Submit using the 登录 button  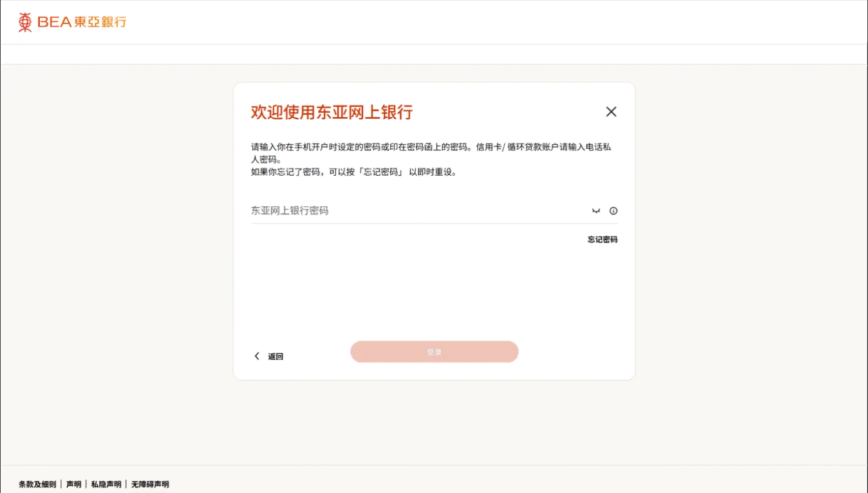click(x=434, y=352)
